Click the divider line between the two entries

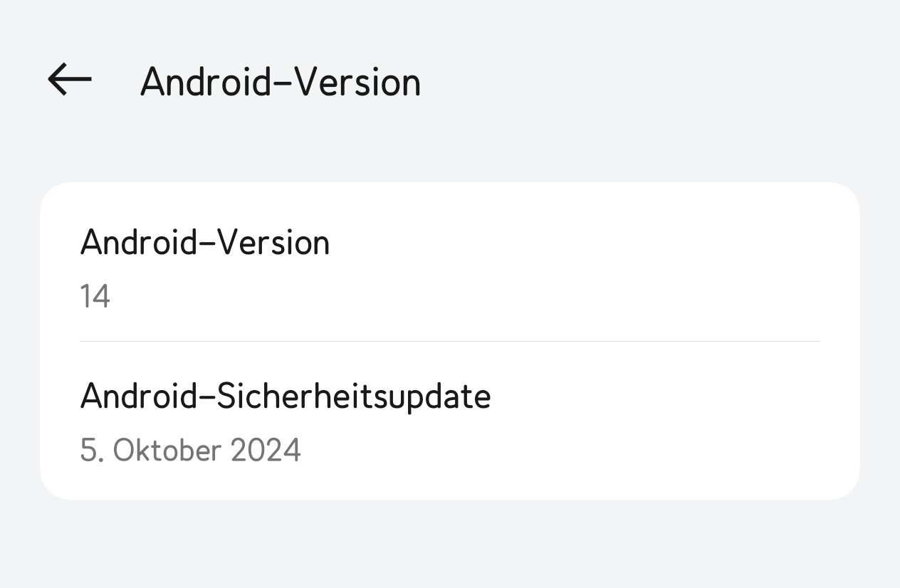pos(450,342)
